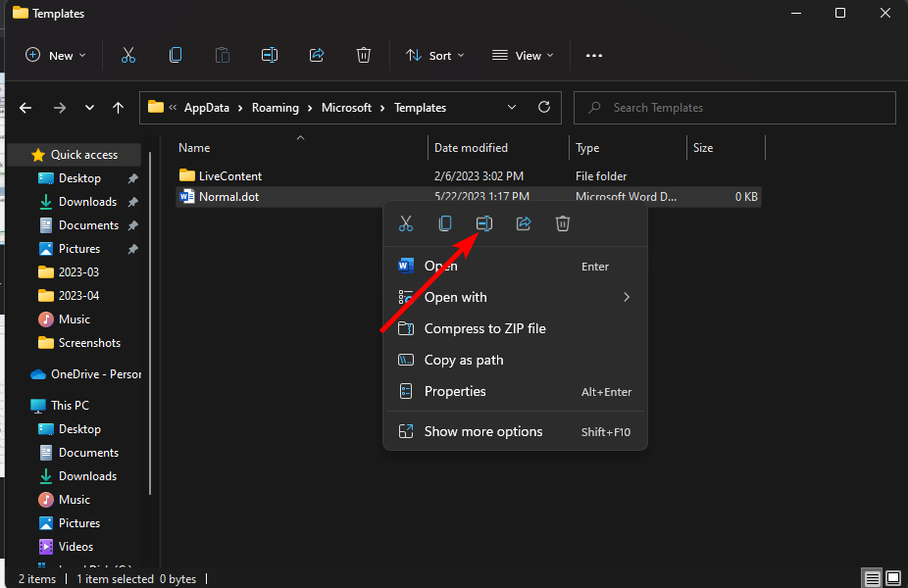
Task: Share the file using the context menu share icon
Action: coord(524,223)
